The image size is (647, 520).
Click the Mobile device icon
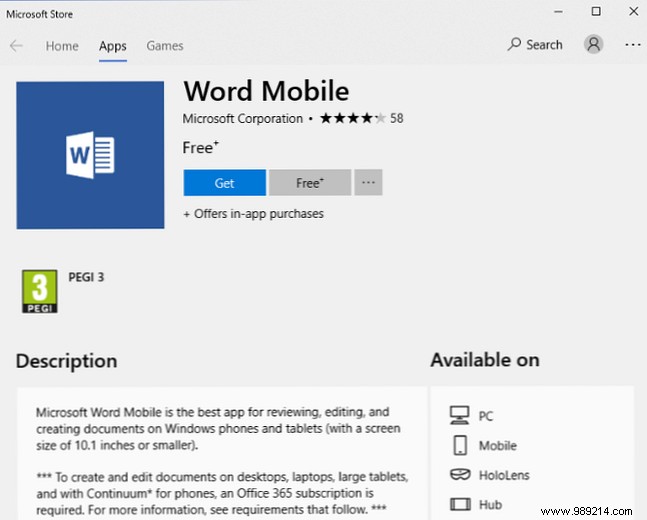pos(460,445)
